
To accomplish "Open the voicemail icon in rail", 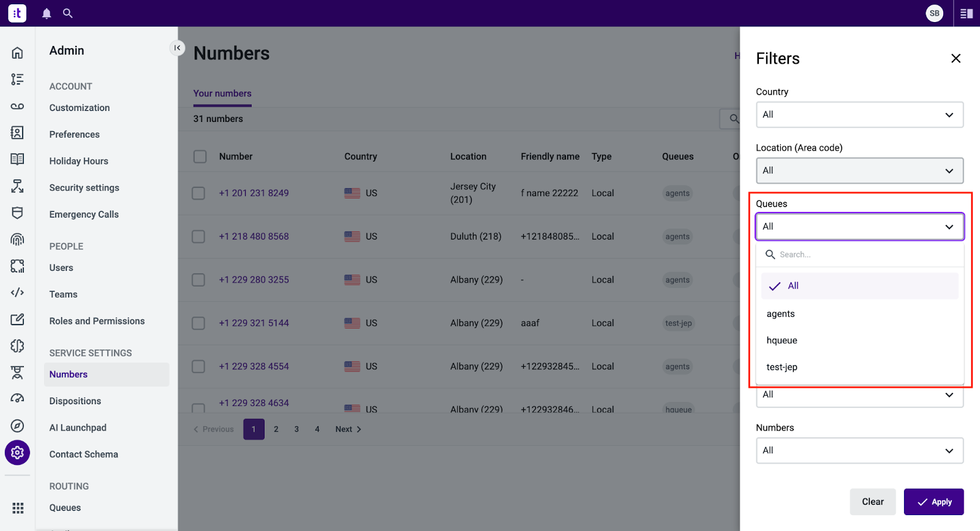I will tap(17, 106).
